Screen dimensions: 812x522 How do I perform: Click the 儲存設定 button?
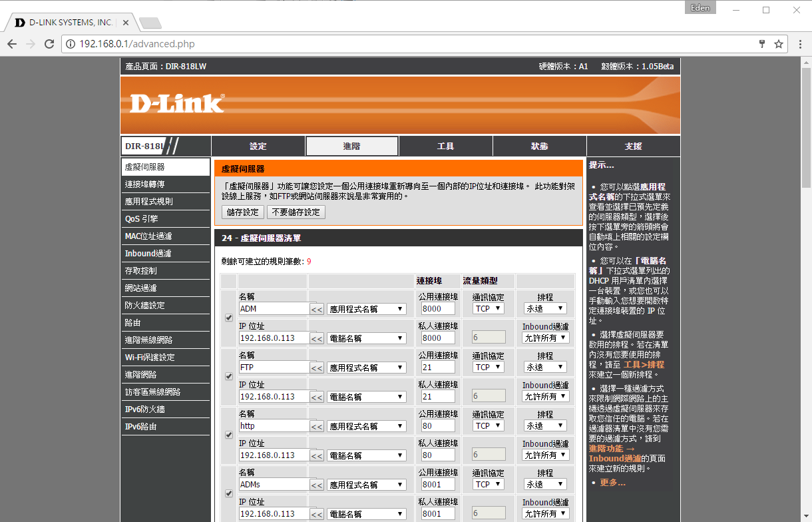point(242,212)
